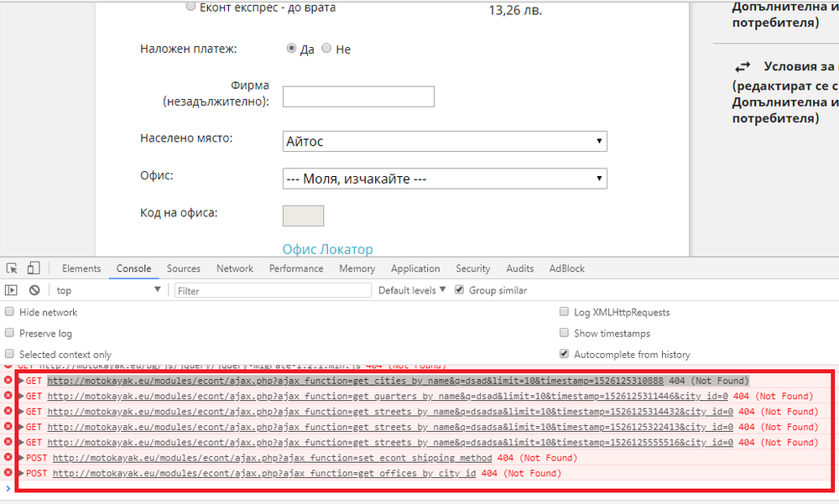Open the console sidebar panel
Viewport: 839px width, 504px height.
coord(12,289)
